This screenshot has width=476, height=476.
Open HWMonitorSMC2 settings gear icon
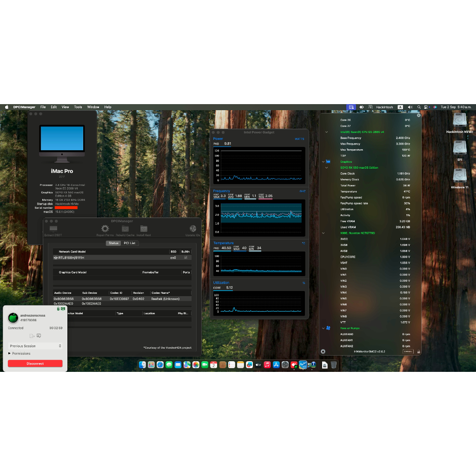point(323,352)
